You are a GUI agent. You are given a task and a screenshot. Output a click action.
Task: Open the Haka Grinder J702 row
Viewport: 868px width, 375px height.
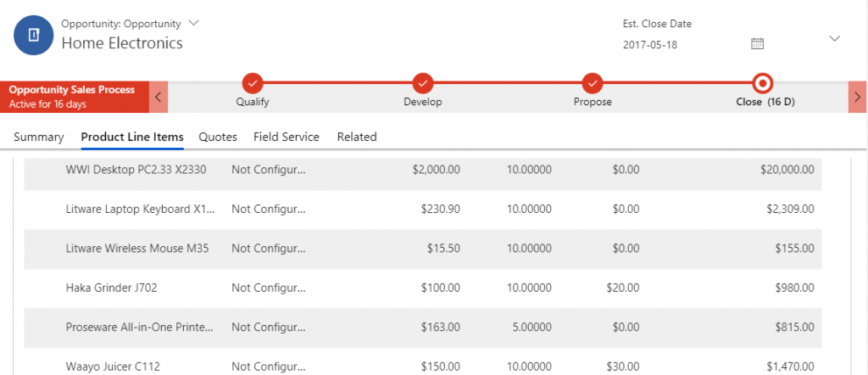pos(112,288)
